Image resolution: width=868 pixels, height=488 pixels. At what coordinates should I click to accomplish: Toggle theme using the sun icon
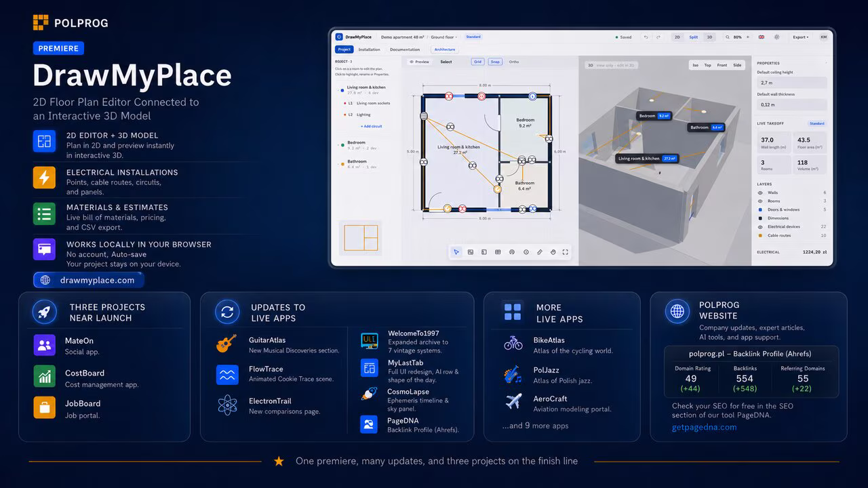tap(776, 37)
